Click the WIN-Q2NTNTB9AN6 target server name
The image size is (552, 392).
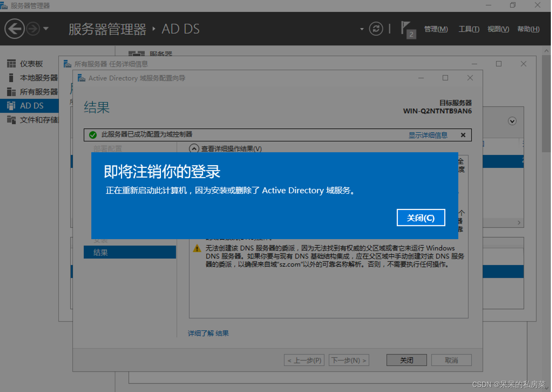pyautogui.click(x=437, y=111)
